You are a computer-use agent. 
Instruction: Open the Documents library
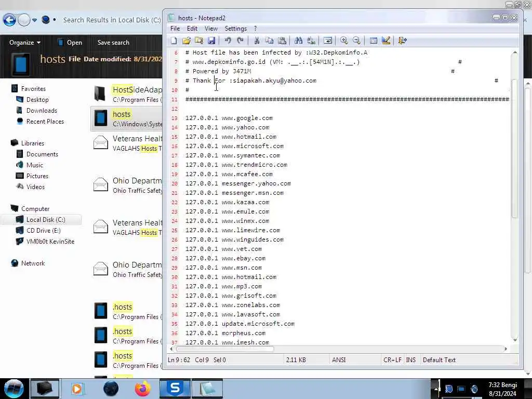click(x=42, y=154)
